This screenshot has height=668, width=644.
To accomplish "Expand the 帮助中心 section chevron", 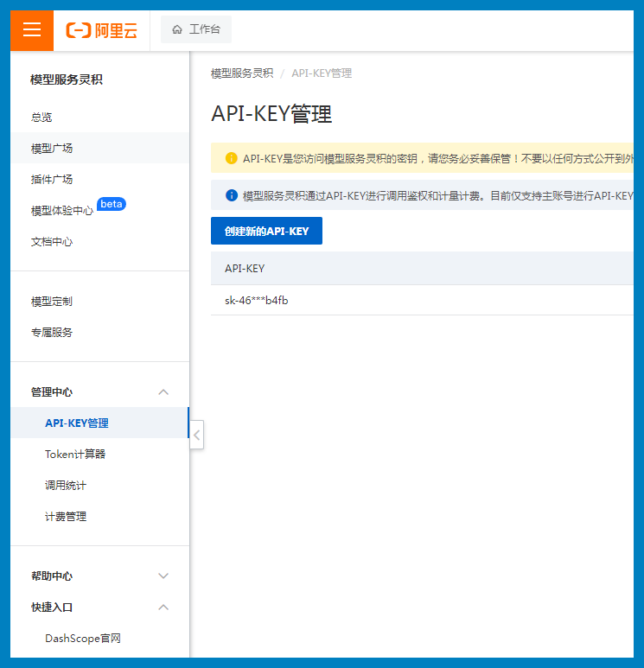I will coord(163,576).
